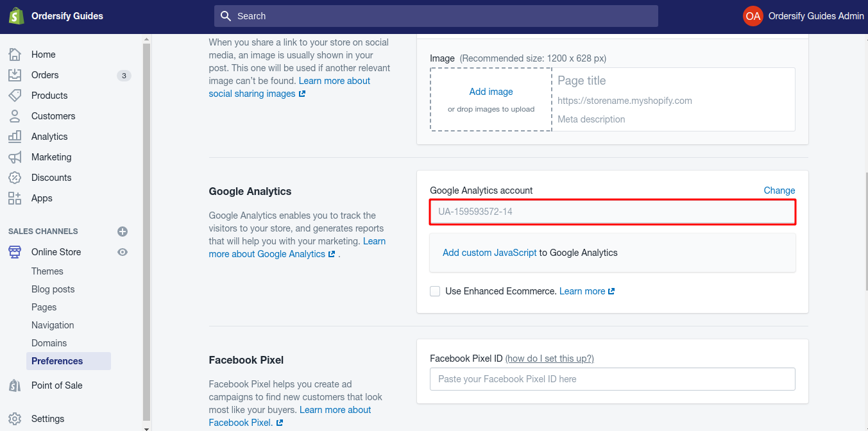The image size is (868, 431).
Task: Click the Home house icon
Action: point(15,55)
